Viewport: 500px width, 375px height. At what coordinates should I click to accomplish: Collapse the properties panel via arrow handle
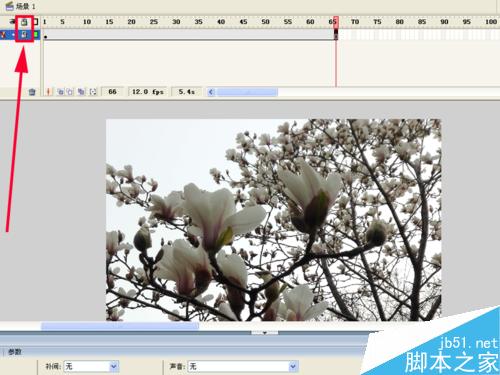tap(264, 332)
